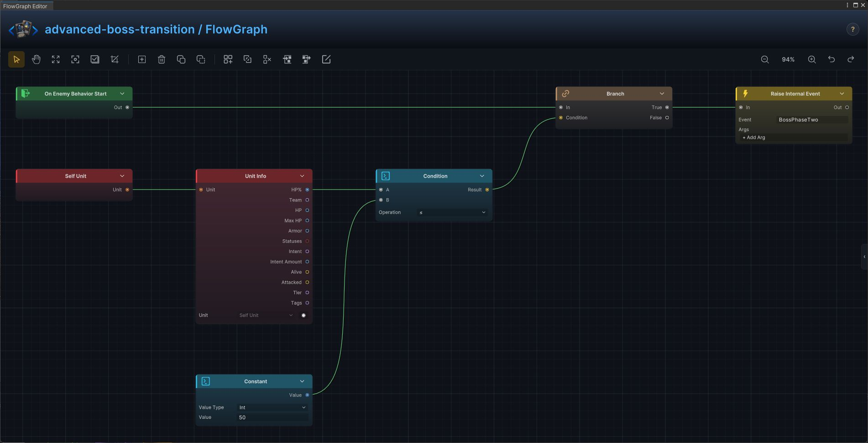Open the Self Unit dropdown in Unit Info
Image resolution: width=868 pixels, height=443 pixels.
click(x=266, y=315)
